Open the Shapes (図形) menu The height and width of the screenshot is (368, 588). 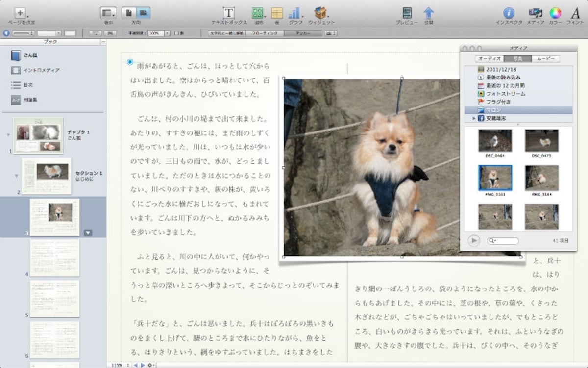[x=258, y=13]
